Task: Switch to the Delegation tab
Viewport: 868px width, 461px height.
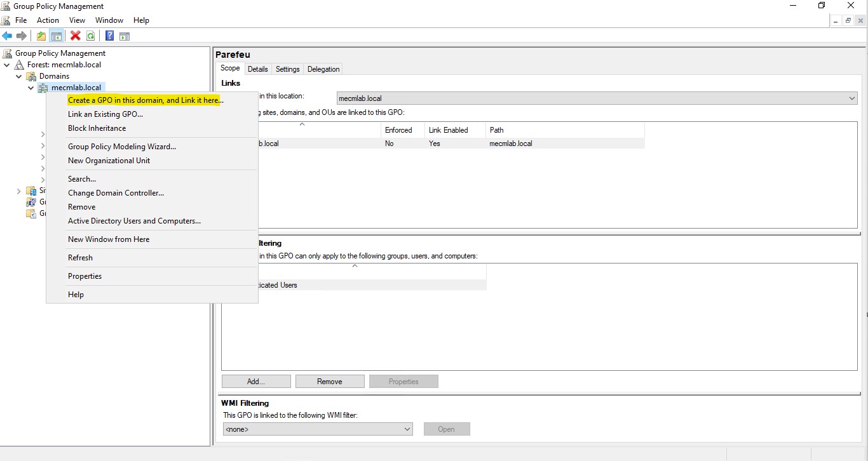Action: [x=323, y=69]
